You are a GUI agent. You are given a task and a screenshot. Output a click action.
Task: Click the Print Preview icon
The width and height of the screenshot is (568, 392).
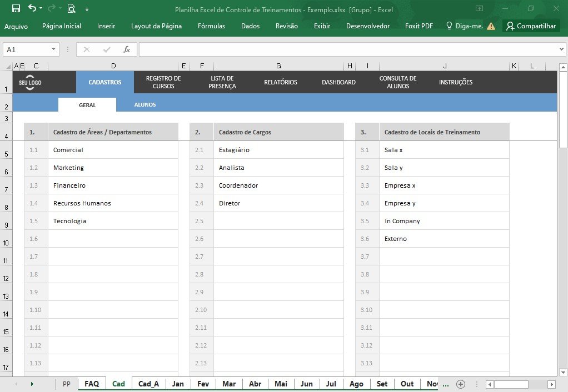tap(71, 8)
